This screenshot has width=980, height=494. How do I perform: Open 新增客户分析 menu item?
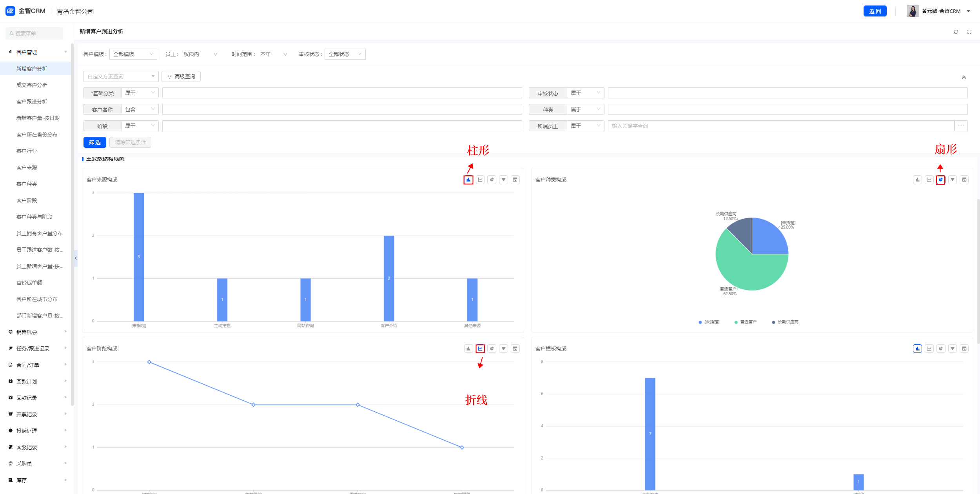coord(35,69)
